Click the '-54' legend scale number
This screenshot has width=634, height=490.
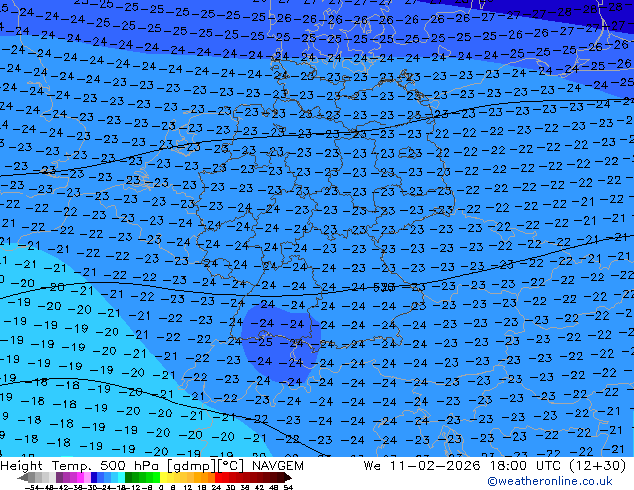click(32, 487)
